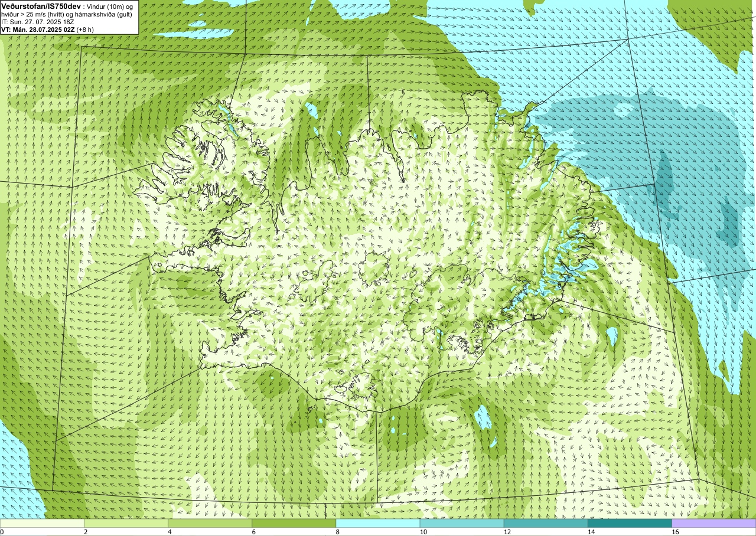Click the legend scale value 16
Screen dimensions: 756x536
675,532
